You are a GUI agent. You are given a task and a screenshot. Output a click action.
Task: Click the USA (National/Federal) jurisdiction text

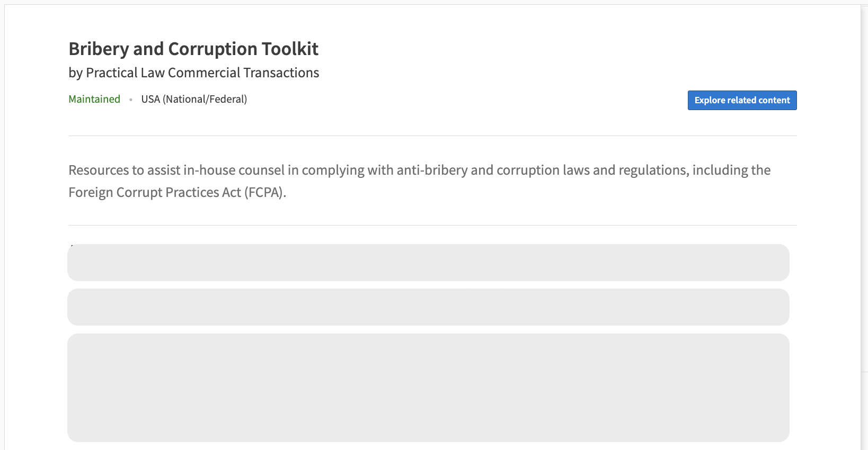194,99
